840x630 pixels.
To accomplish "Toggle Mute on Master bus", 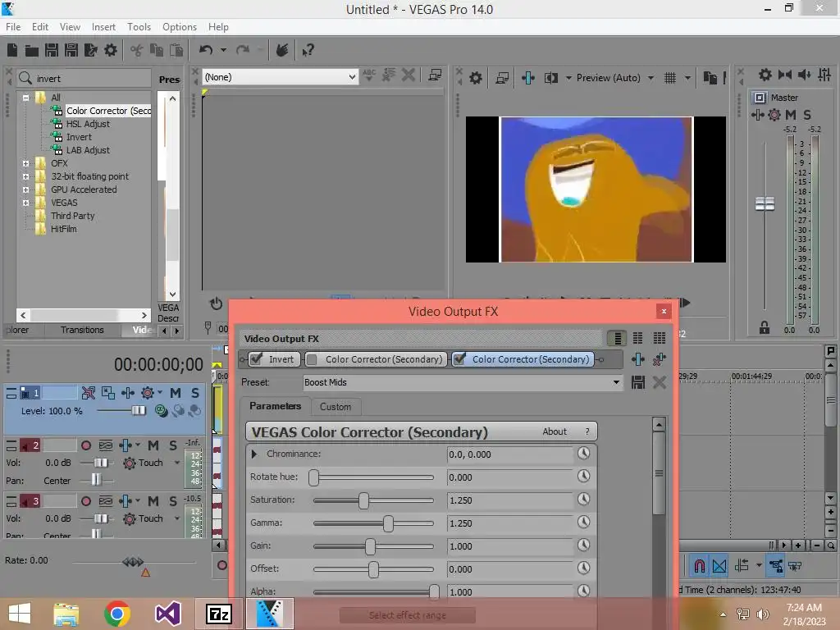I will pos(790,115).
